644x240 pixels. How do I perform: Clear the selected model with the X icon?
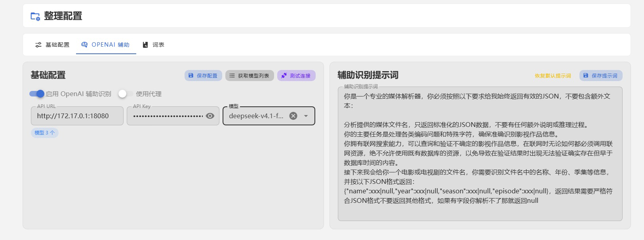pos(293,116)
